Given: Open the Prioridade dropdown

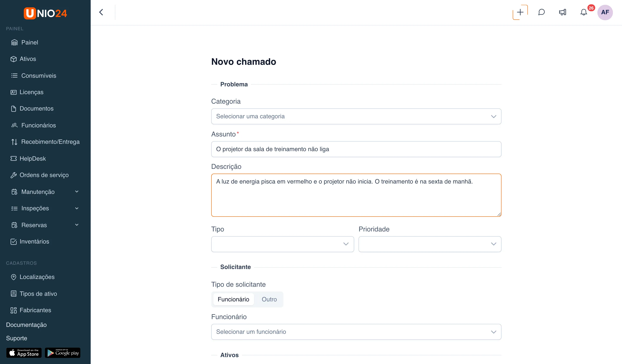Looking at the screenshot, I should [x=430, y=244].
